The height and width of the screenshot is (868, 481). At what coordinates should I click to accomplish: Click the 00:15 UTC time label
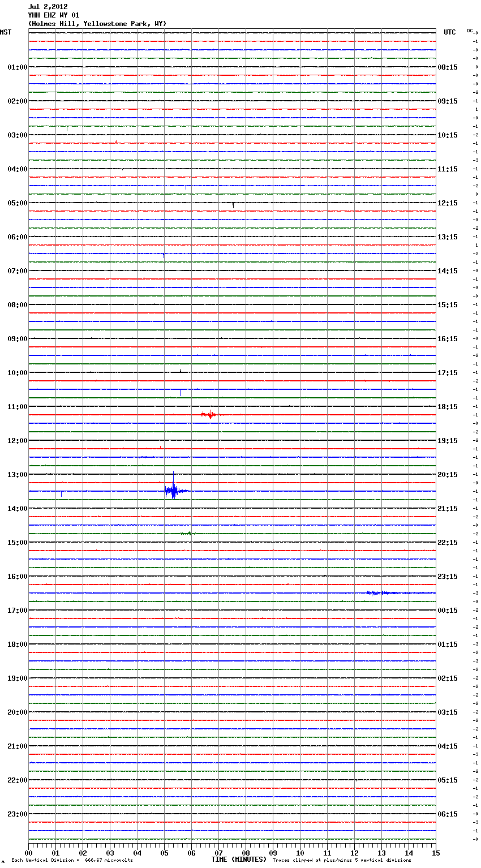click(448, 611)
